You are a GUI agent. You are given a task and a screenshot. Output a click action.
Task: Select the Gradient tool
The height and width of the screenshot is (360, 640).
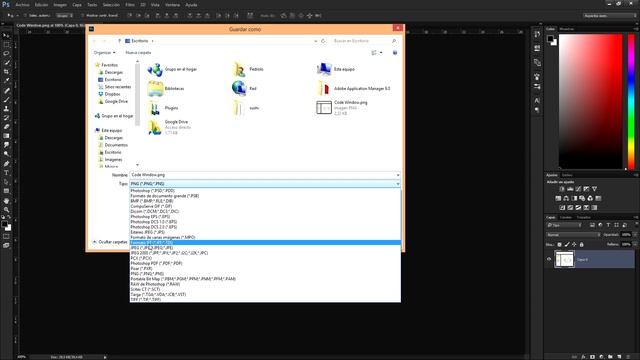6,136
